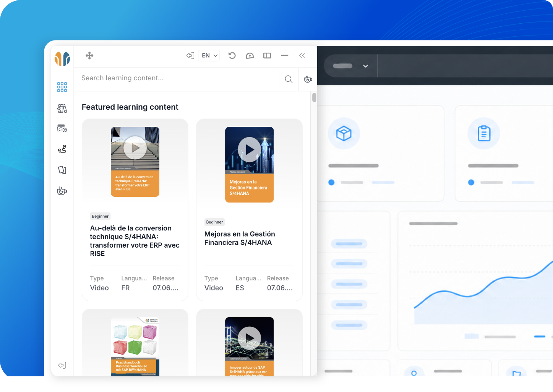This screenshot has width=553, height=392.
Task: Open the 'Mejoras en la Gestión Financiera S/4HANA' title
Action: coord(240,238)
